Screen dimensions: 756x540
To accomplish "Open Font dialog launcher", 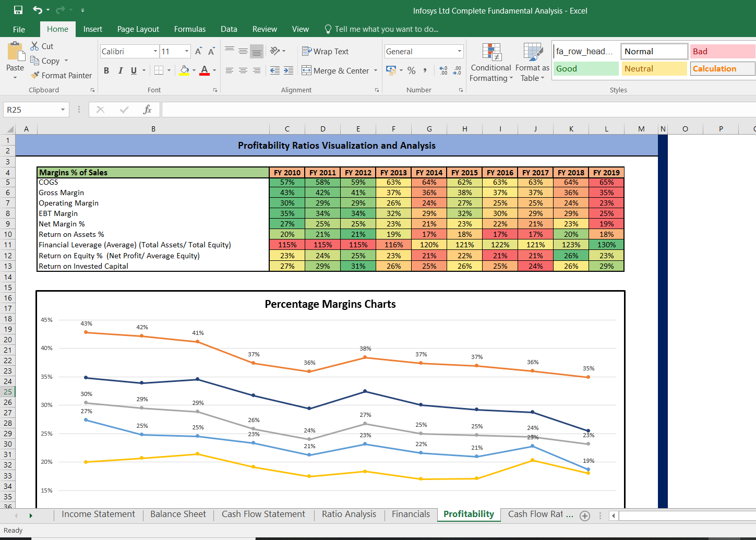I will point(215,90).
